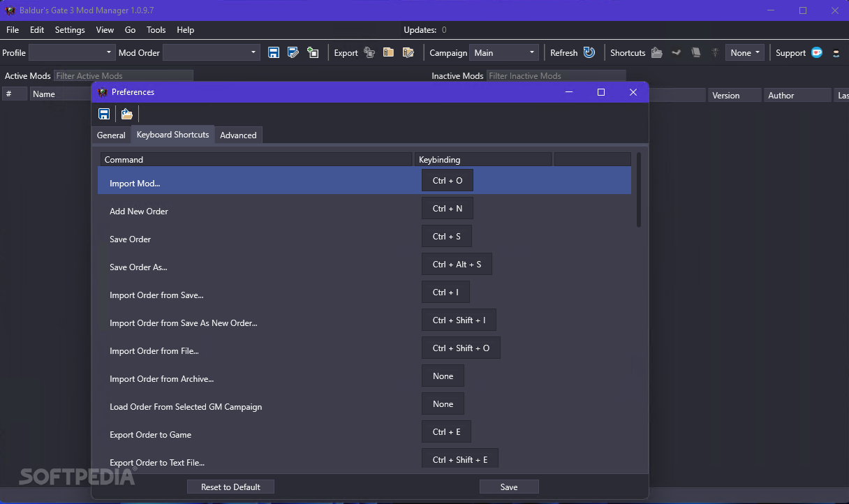
Task: Switch to the Advanced tab
Action: click(x=238, y=135)
